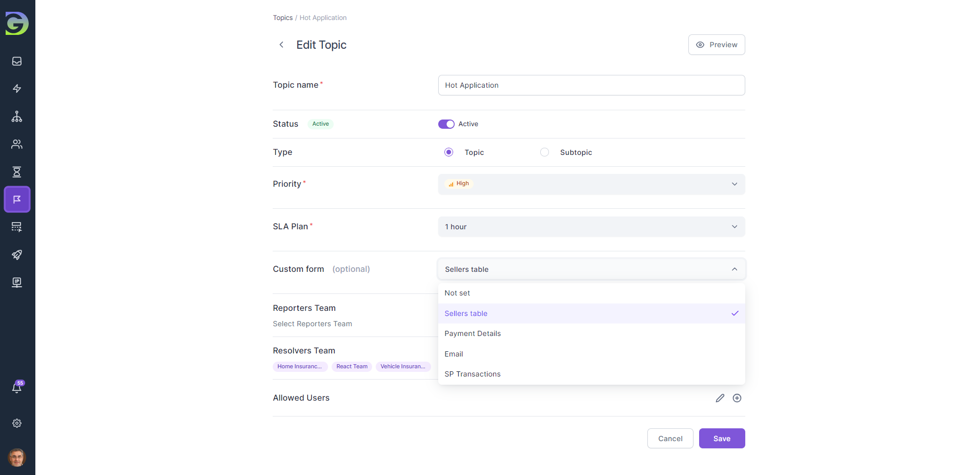Open notifications bell with 55 badge
The image size is (980, 475).
17,388
